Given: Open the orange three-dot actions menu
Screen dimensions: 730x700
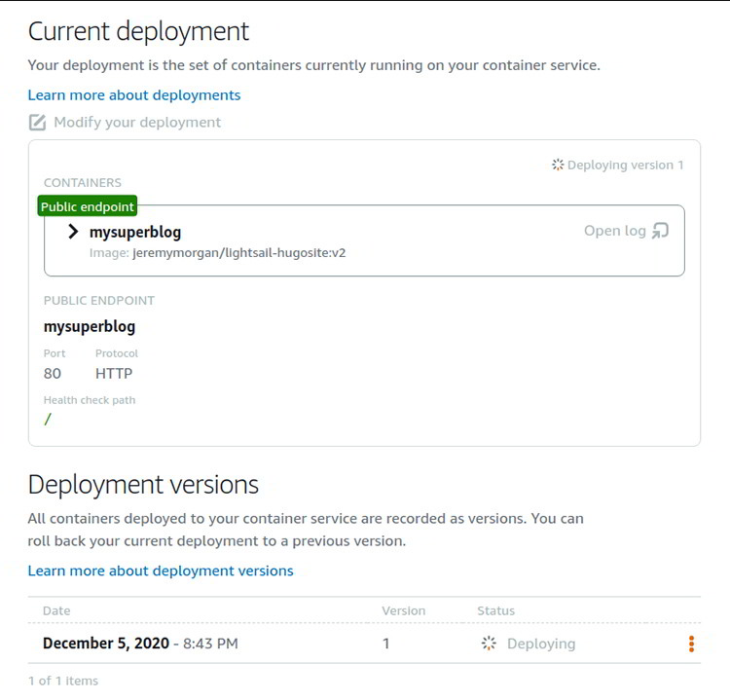Looking at the screenshot, I should (691, 644).
